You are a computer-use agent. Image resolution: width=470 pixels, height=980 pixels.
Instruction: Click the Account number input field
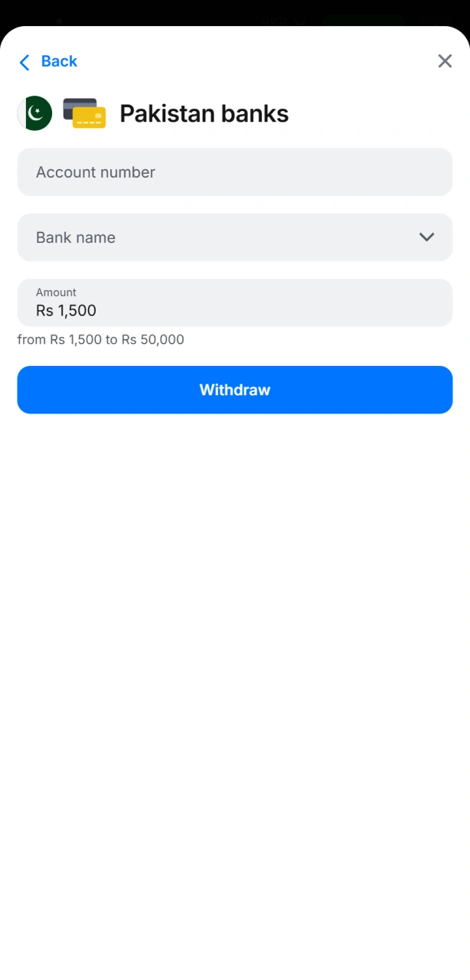(x=235, y=172)
